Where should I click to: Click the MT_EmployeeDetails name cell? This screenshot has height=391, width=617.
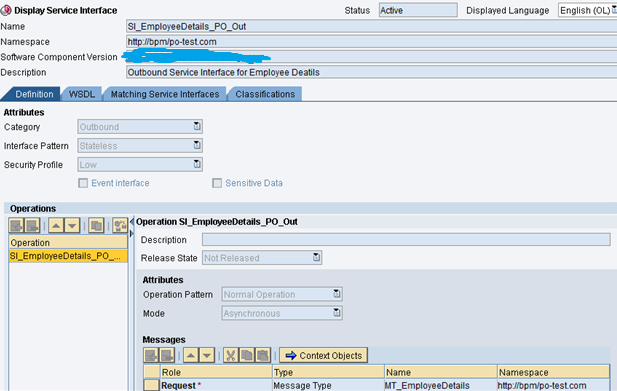coord(441,385)
